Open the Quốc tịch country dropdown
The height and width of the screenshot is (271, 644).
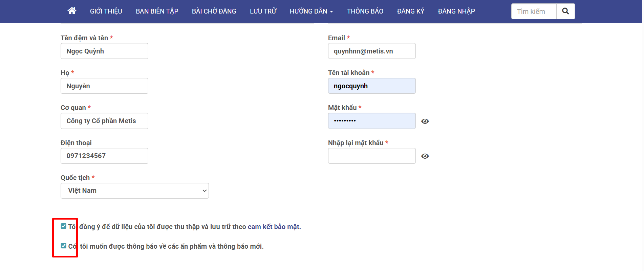point(134,191)
